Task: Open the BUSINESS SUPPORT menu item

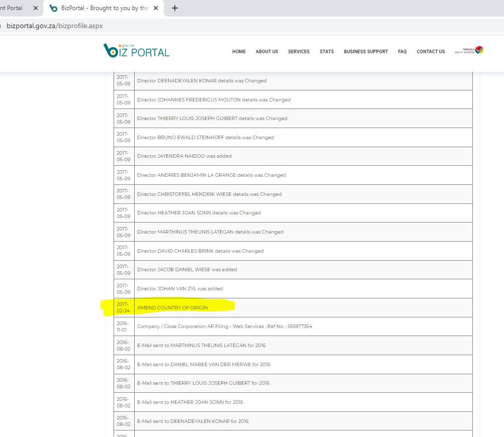Action: [x=366, y=51]
